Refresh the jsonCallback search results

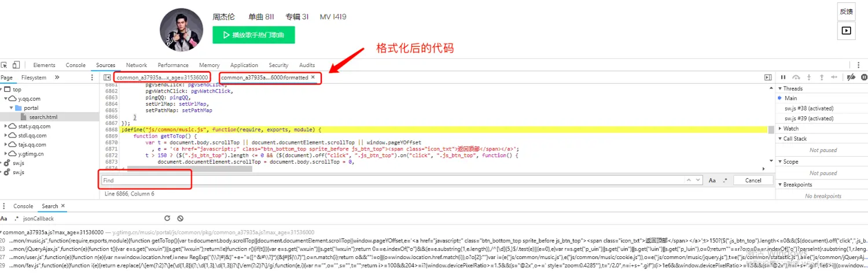[167, 219]
